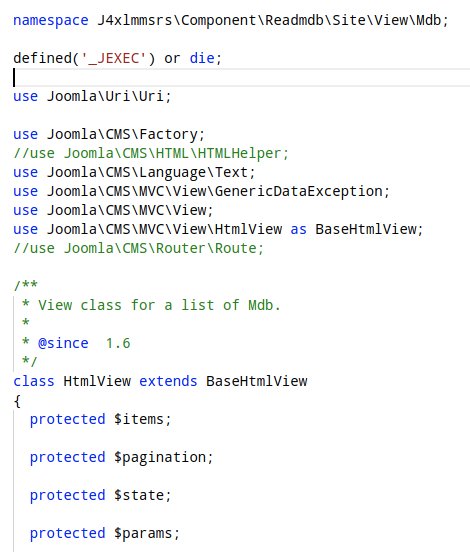Click the commented-out HTMLHelper import line

[151, 153]
